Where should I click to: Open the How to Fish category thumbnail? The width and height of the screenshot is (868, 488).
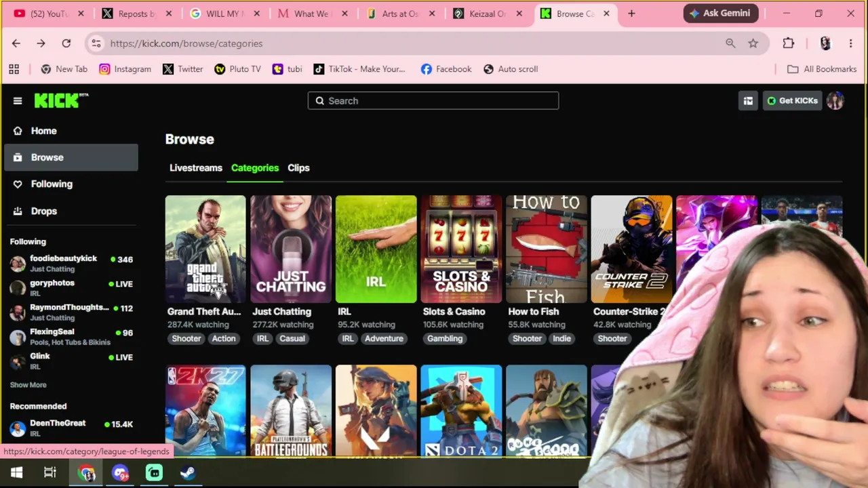pyautogui.click(x=547, y=249)
